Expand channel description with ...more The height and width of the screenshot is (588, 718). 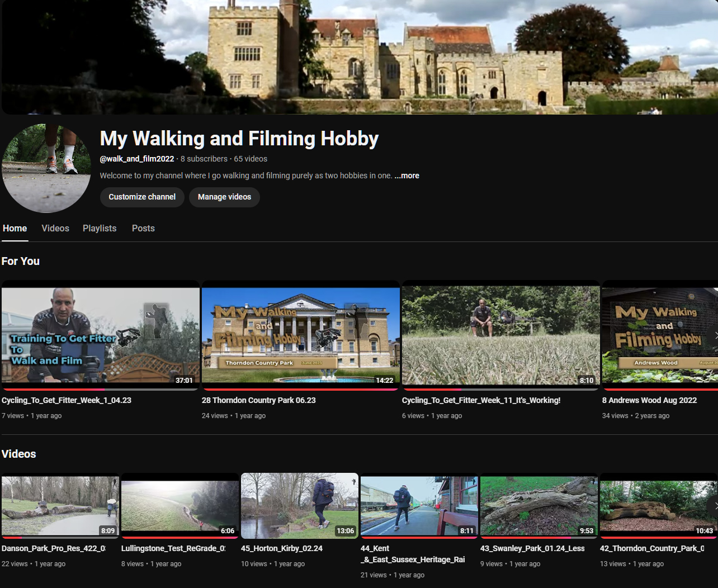(407, 176)
